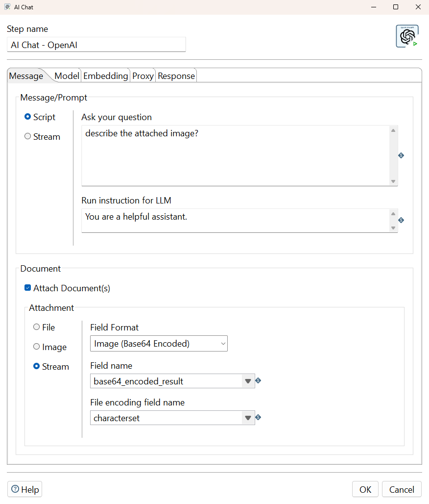The image size is (429, 504).
Task: Click the OpenAI logo icon at top right
Action: pyautogui.click(x=407, y=36)
